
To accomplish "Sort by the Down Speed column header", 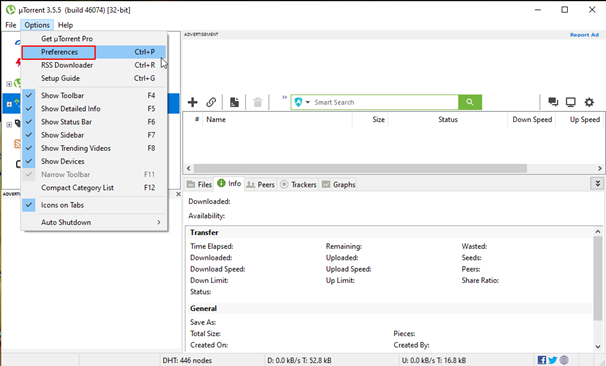I will click(532, 120).
